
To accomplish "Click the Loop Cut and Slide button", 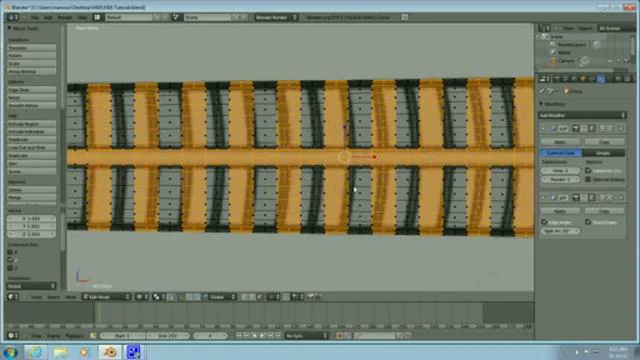I will (31, 148).
